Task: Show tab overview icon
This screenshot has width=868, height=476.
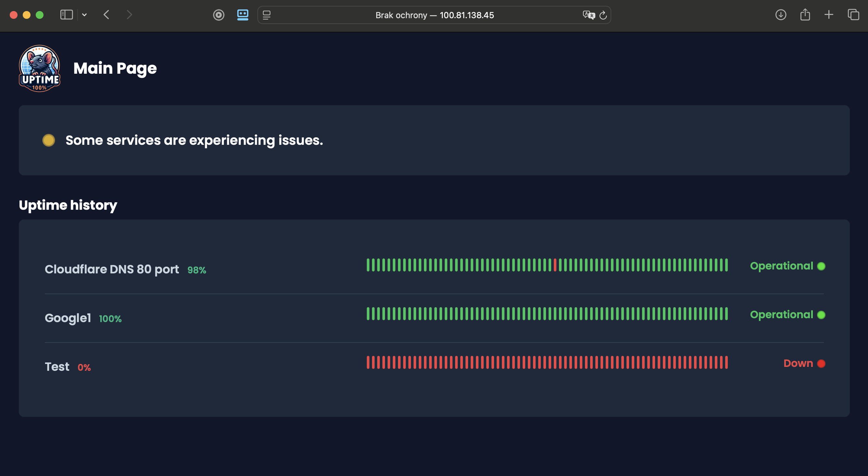Action: [x=853, y=15]
